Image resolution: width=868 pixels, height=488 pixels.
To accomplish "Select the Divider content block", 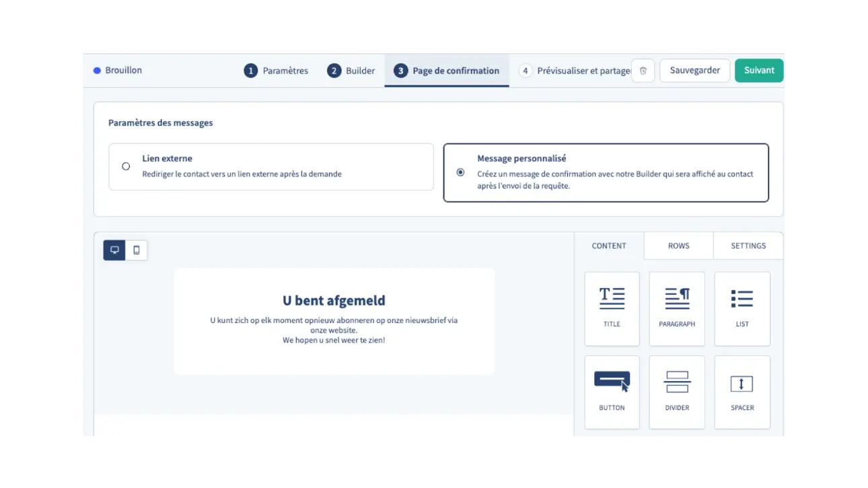I will (x=677, y=392).
